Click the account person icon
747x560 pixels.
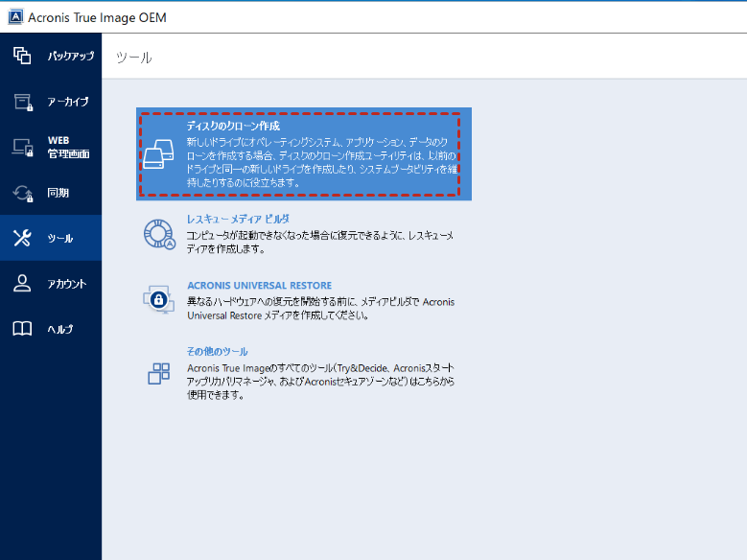[22, 283]
